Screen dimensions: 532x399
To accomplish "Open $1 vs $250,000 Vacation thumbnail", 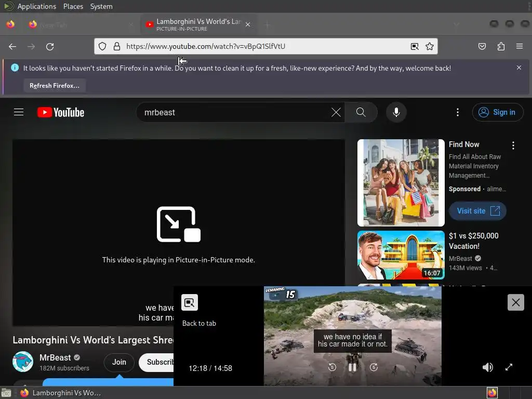I will tap(401, 255).
